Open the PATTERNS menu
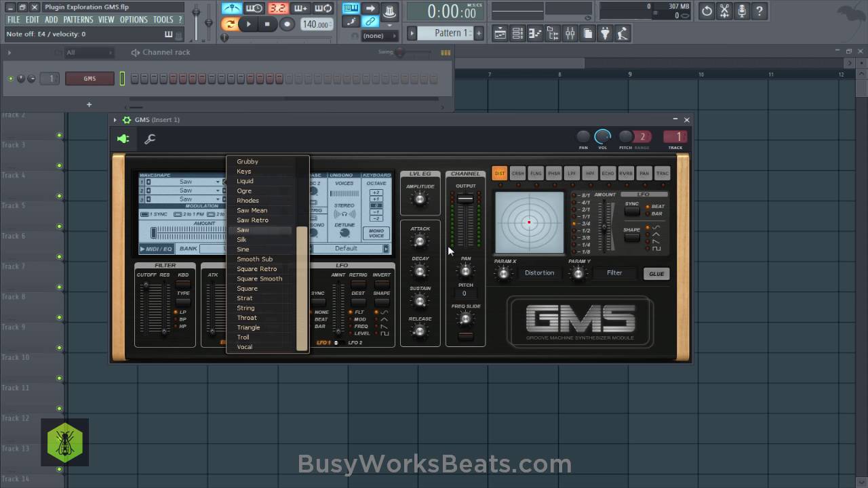The height and width of the screenshot is (488, 868). point(78,20)
